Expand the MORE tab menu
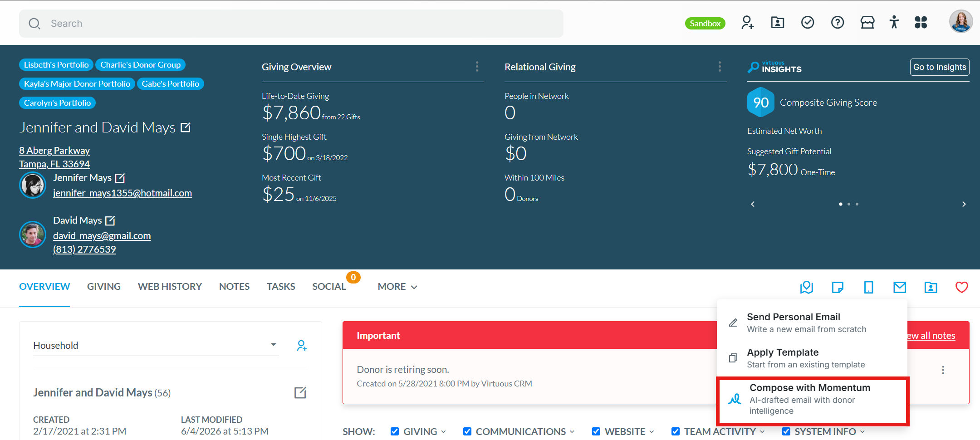This screenshot has width=980, height=440. [397, 287]
